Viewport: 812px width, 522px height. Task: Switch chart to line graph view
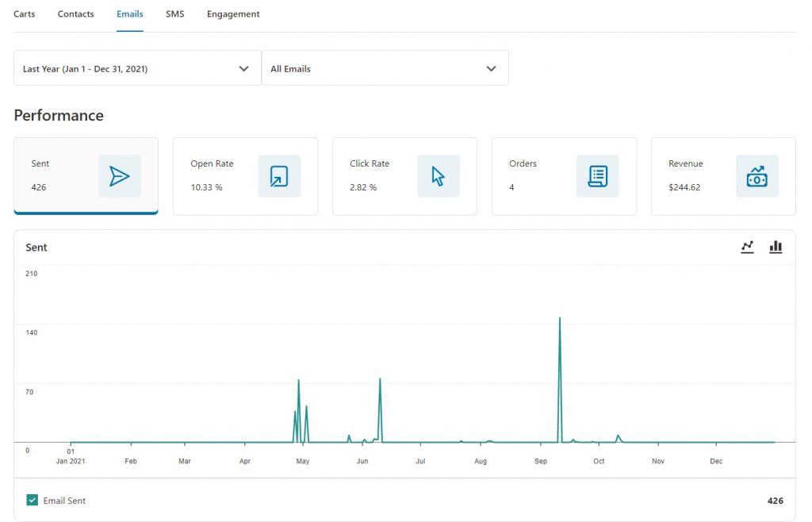(x=747, y=247)
